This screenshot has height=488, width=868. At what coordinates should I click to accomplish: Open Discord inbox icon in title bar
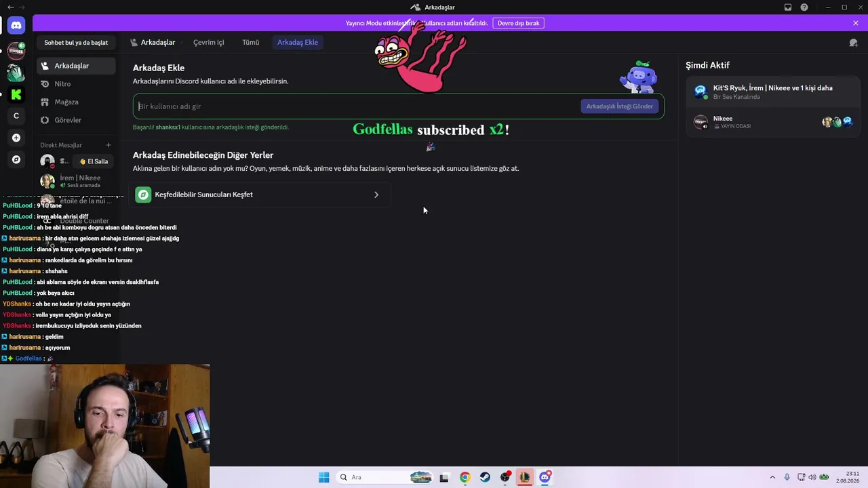tap(788, 7)
